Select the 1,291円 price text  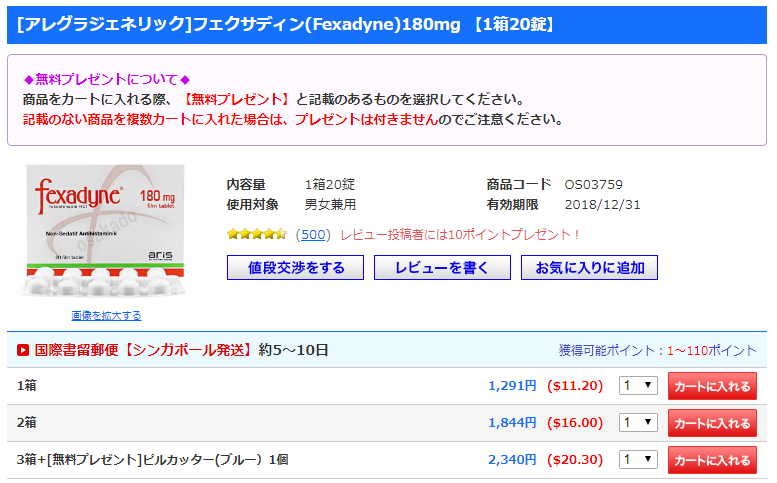(x=512, y=385)
